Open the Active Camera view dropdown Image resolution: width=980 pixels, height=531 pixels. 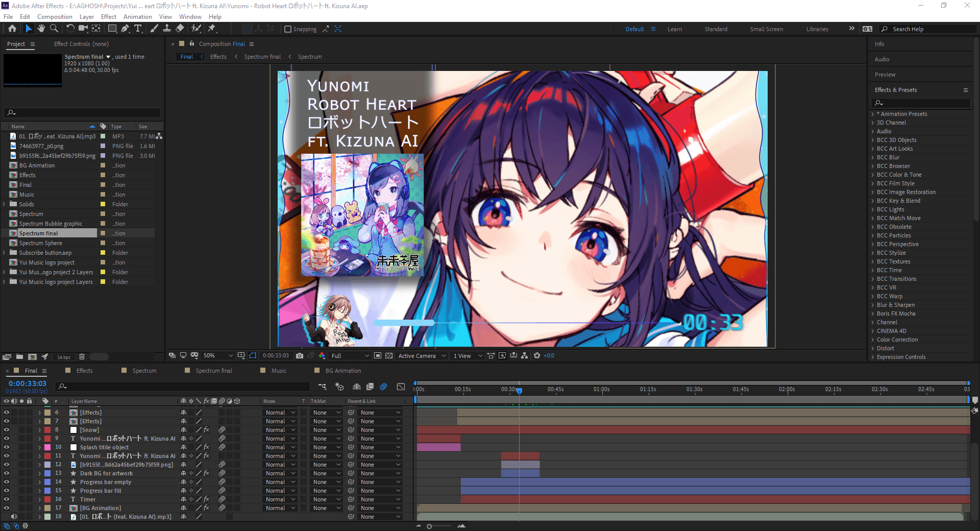tap(422, 356)
